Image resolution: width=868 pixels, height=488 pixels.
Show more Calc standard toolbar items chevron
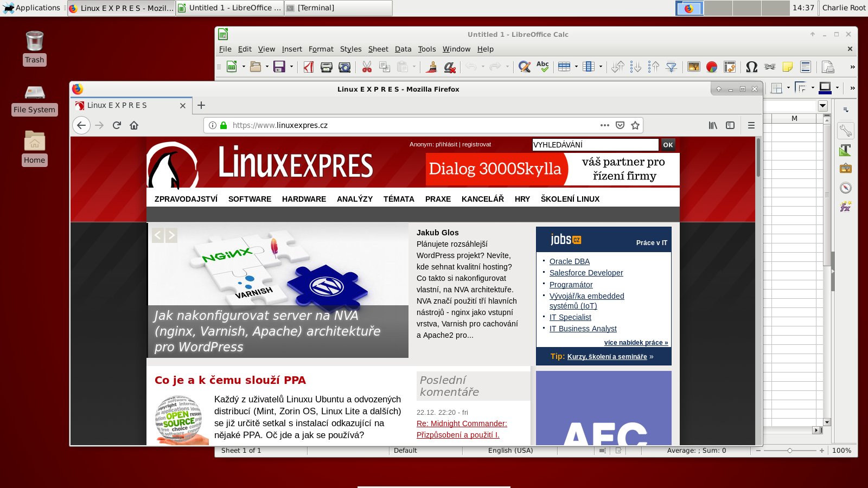click(x=852, y=67)
